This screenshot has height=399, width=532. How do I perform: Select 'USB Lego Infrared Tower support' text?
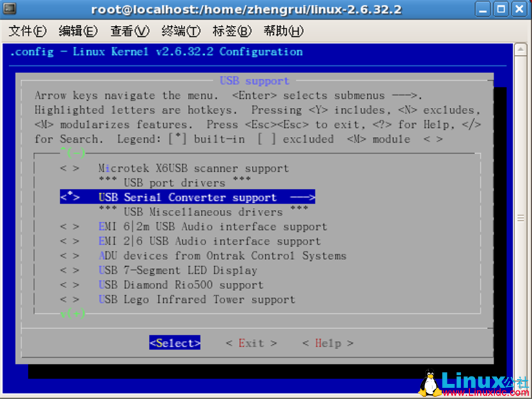click(x=197, y=300)
